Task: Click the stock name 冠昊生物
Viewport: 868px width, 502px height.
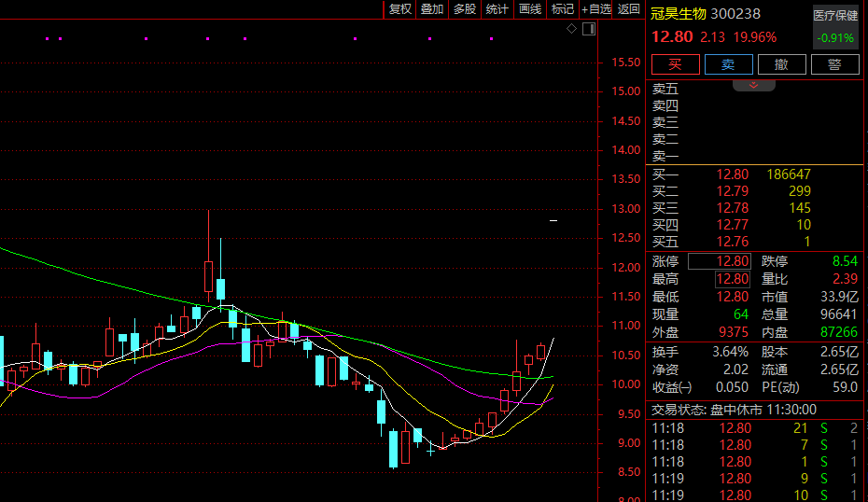Action: pos(679,14)
